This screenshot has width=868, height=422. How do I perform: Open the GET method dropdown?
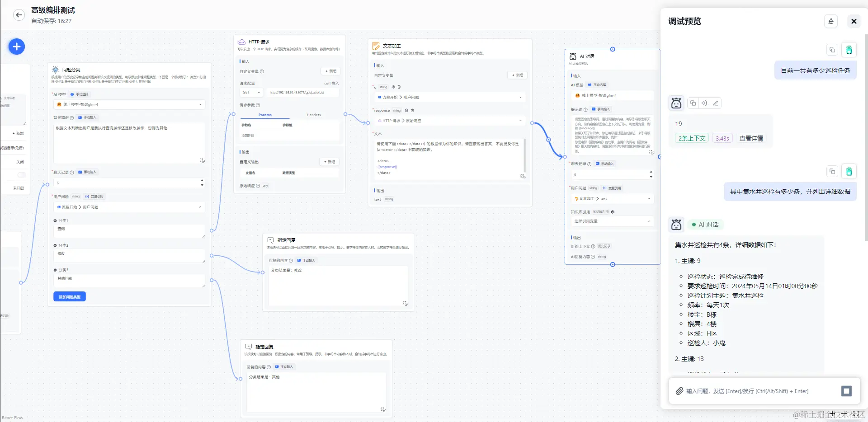251,92
